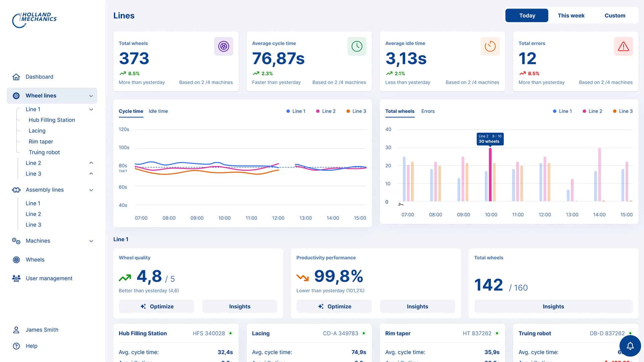Click Optimize under Productivity performance

334,307
